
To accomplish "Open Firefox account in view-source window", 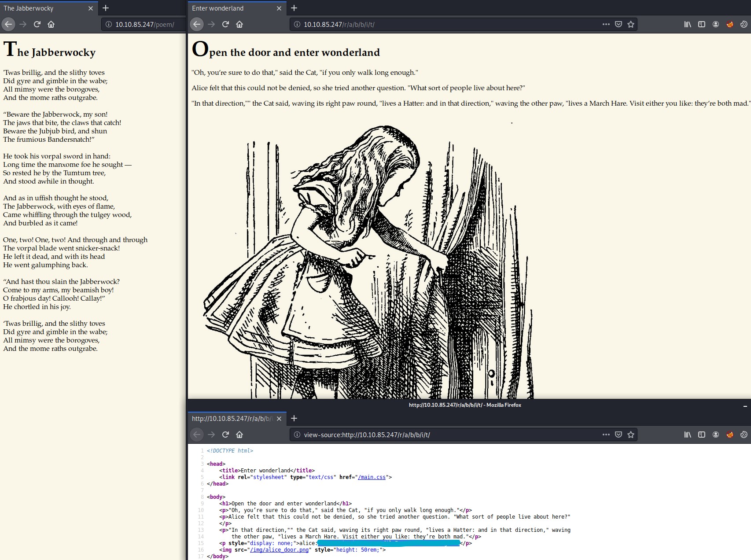I will [716, 435].
